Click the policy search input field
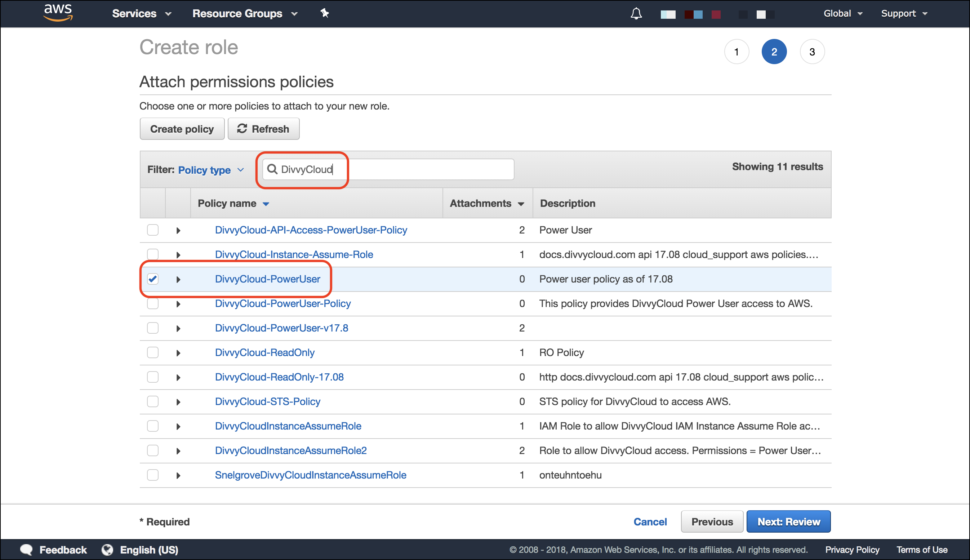This screenshot has width=970, height=560. (x=388, y=169)
